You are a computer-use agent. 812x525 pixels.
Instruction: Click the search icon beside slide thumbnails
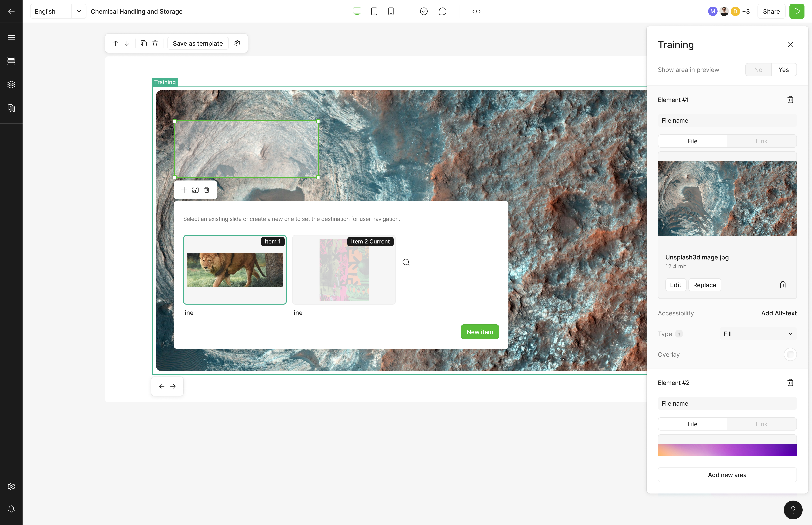(x=406, y=262)
